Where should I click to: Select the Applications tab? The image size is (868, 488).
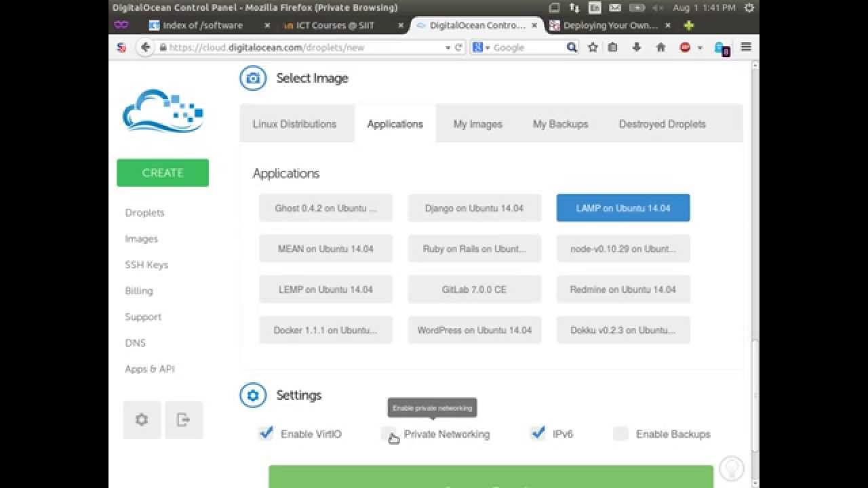point(395,124)
